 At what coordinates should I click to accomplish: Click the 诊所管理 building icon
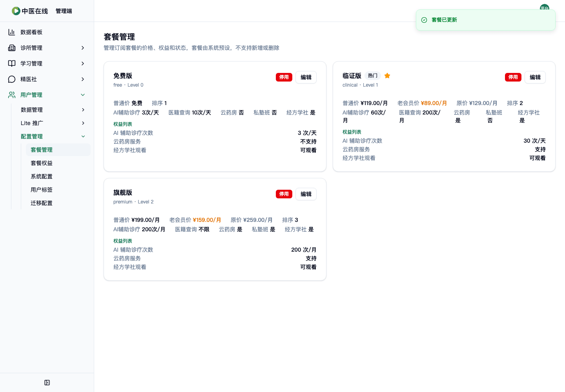tap(12, 48)
